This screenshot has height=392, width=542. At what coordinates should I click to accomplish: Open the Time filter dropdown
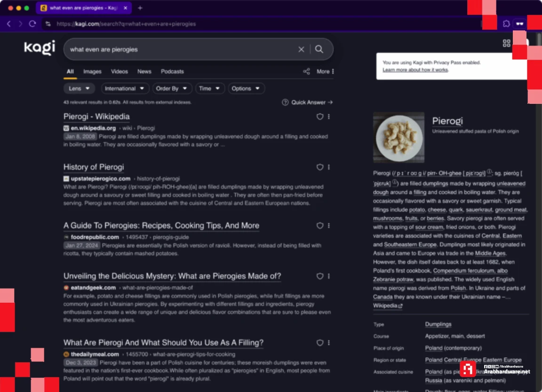(x=209, y=88)
